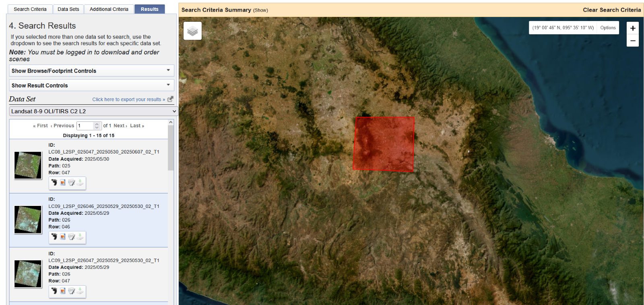Open download options for scene LC09_L2SP_026046
This screenshot has width=644, height=305.
tap(80, 237)
